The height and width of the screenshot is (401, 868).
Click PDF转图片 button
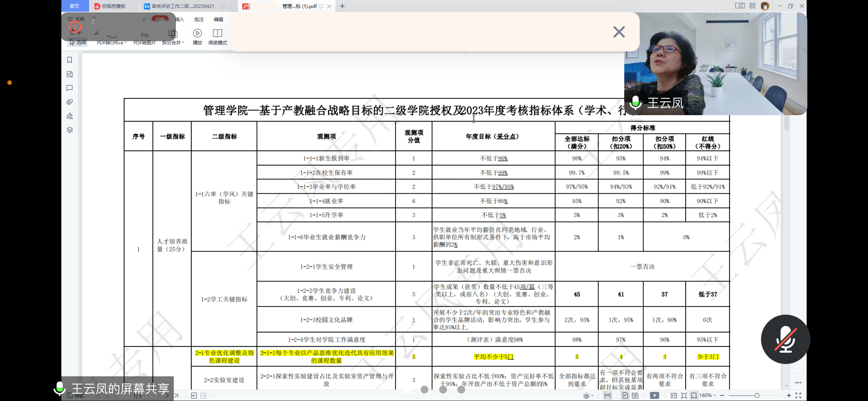pos(144,43)
